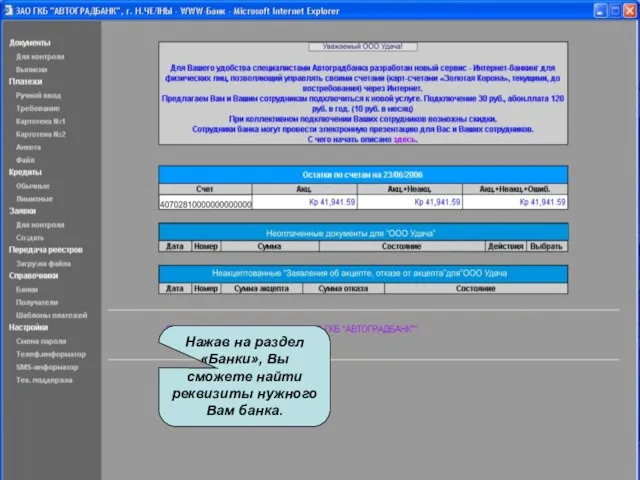640x480 pixels.
Task: Select the Сумма column header in the unpaid documents table
Action: coord(269,247)
